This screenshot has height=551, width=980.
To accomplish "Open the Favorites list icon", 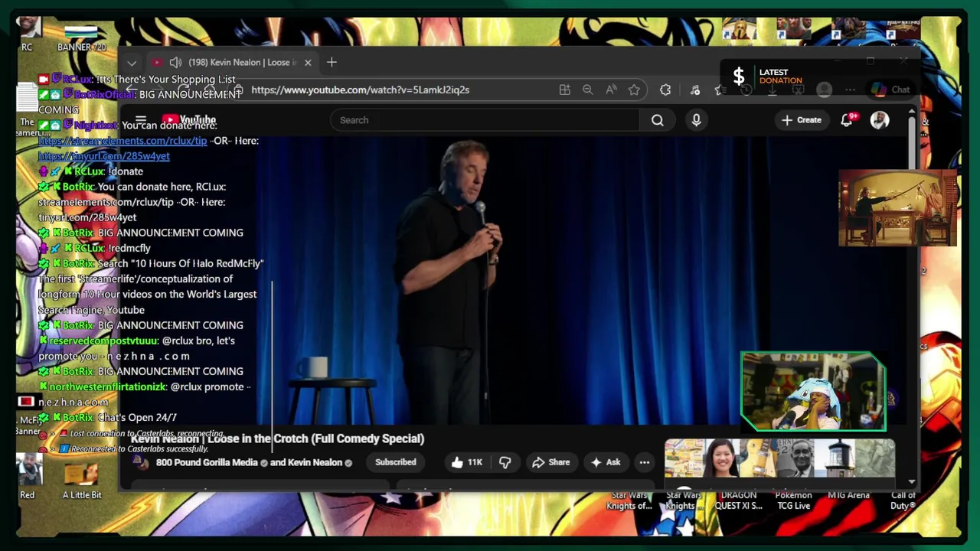I will (719, 90).
